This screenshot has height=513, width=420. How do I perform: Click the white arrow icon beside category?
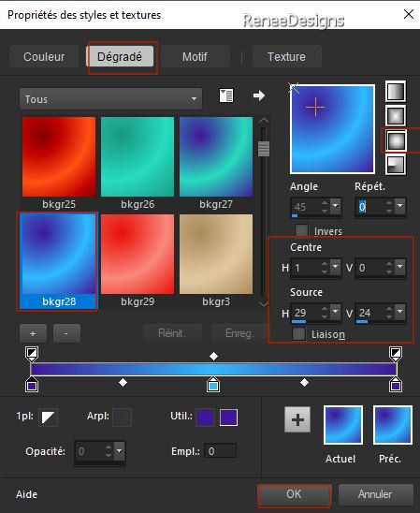click(259, 95)
